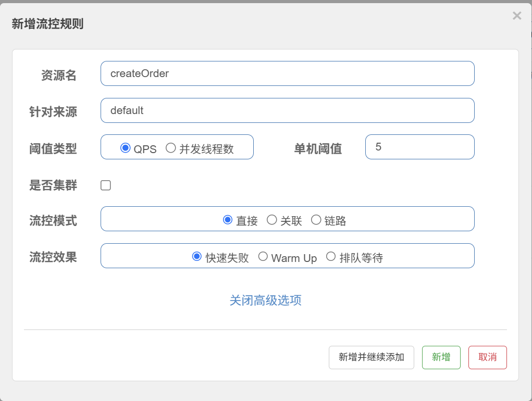
Task: Focus the 针对来源 field with default
Action: 287,110
